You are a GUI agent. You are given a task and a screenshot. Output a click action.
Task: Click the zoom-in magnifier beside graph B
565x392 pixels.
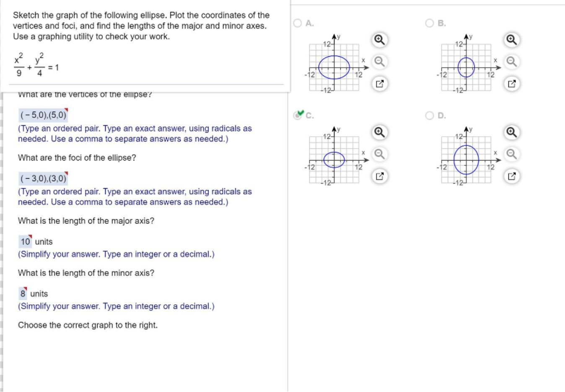511,40
